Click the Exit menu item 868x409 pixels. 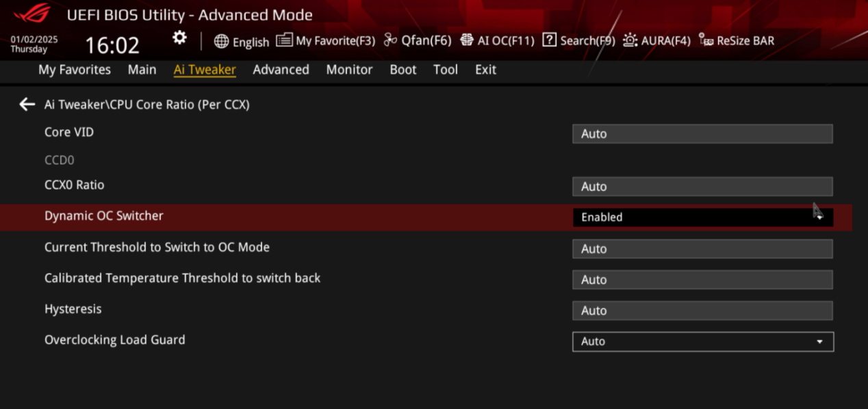(x=485, y=70)
